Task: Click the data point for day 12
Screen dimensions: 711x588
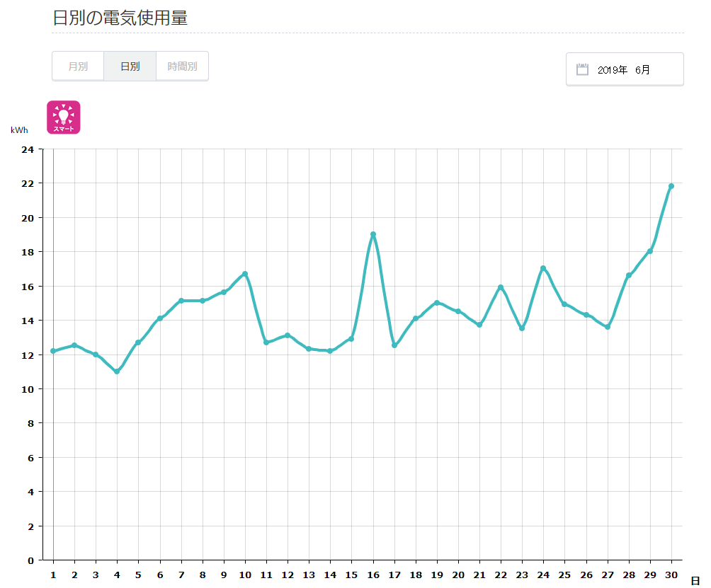Action: [x=288, y=335]
